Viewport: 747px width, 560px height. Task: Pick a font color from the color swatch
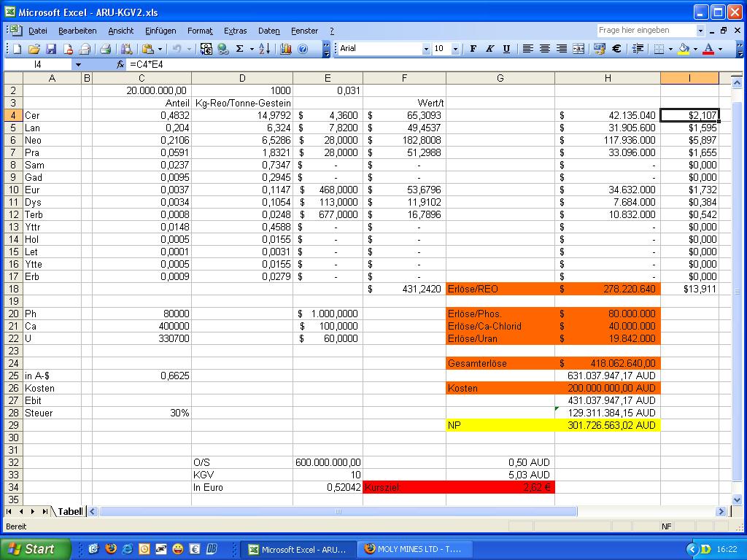pos(710,50)
